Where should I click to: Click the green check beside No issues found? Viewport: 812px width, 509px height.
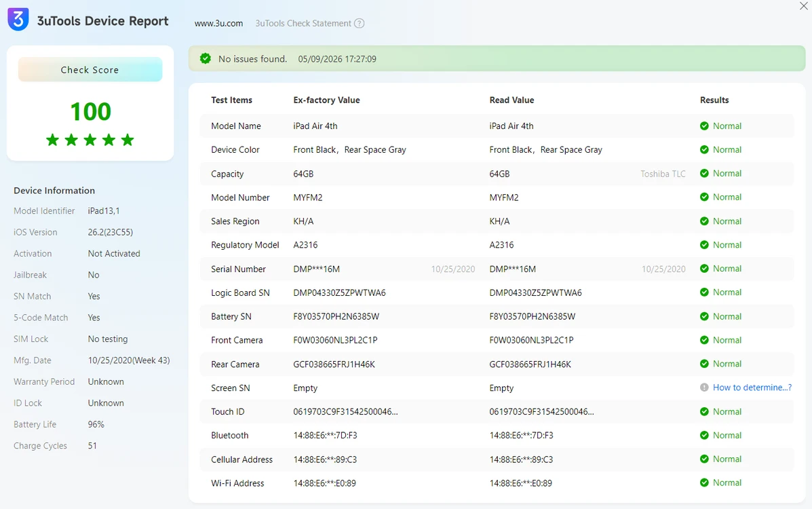206,58
